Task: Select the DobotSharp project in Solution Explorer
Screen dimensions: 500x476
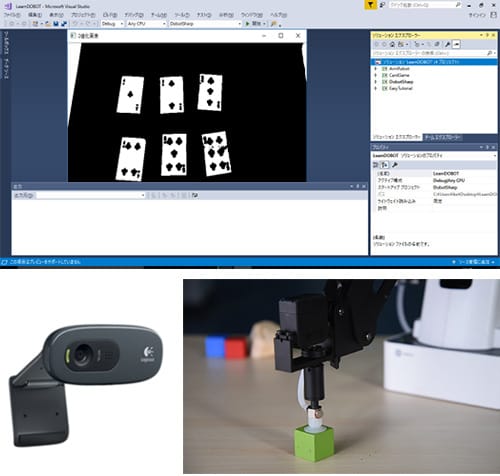Action: (x=401, y=82)
